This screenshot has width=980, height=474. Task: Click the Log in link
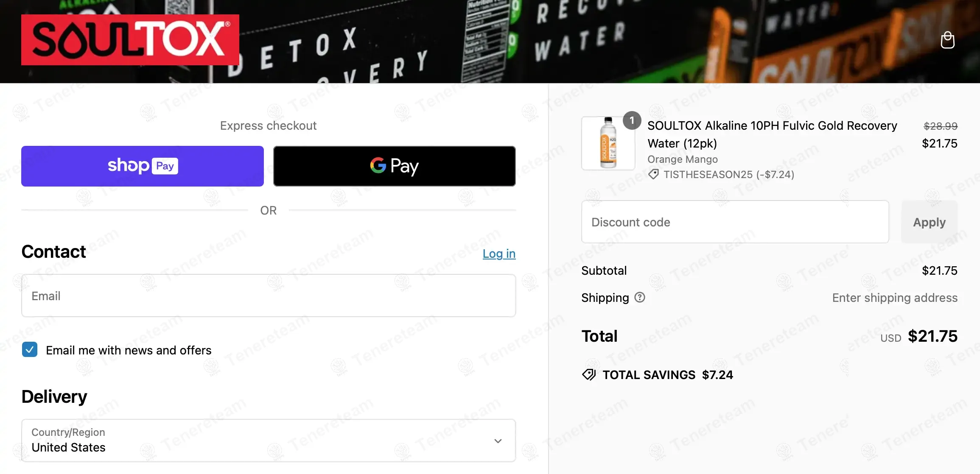tap(499, 254)
